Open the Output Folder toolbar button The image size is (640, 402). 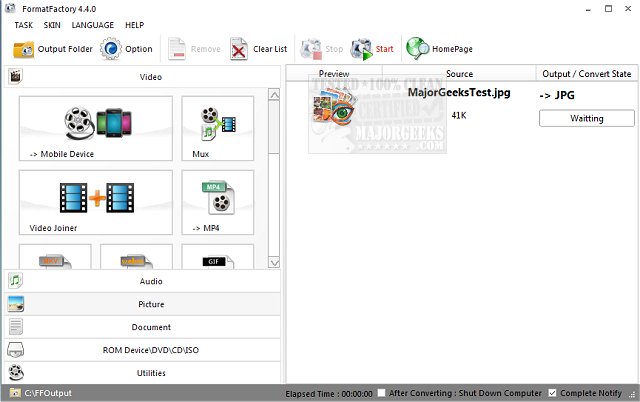[52, 49]
